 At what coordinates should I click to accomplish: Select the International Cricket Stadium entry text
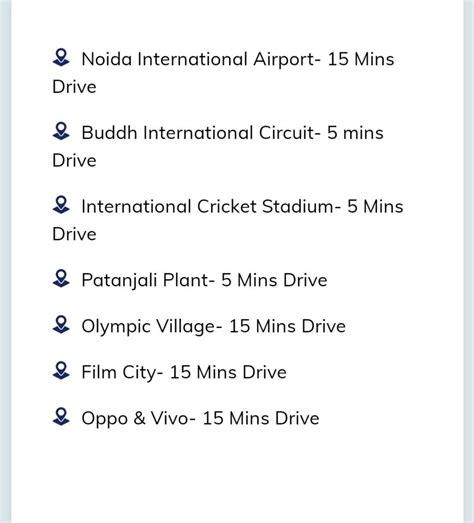click(206, 206)
